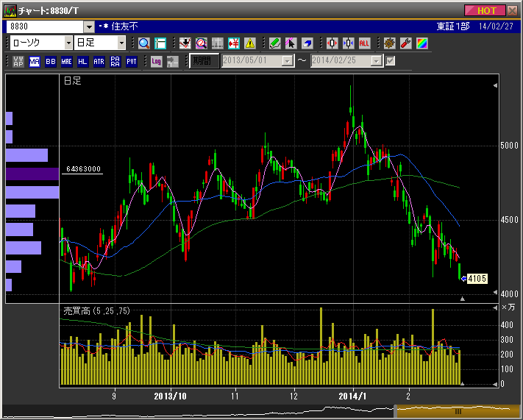Screen dimensions: 523x420
Task: Click the 期間 period button
Action: [x=203, y=61]
